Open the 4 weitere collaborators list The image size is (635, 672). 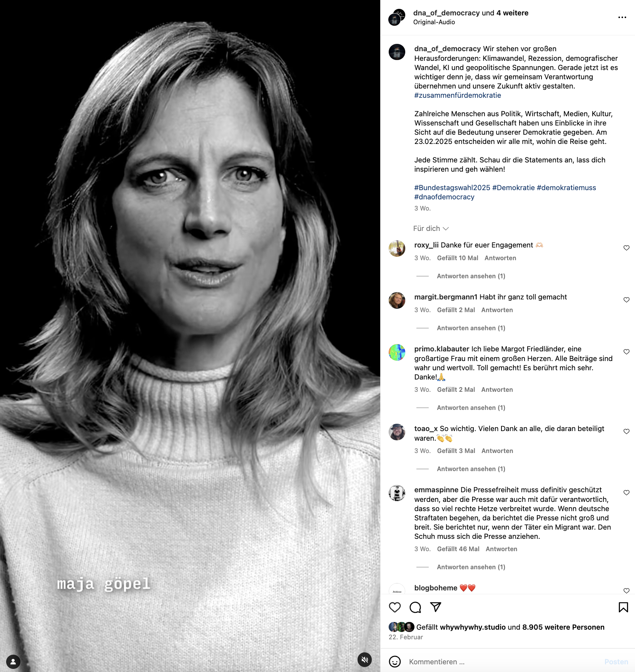point(512,13)
